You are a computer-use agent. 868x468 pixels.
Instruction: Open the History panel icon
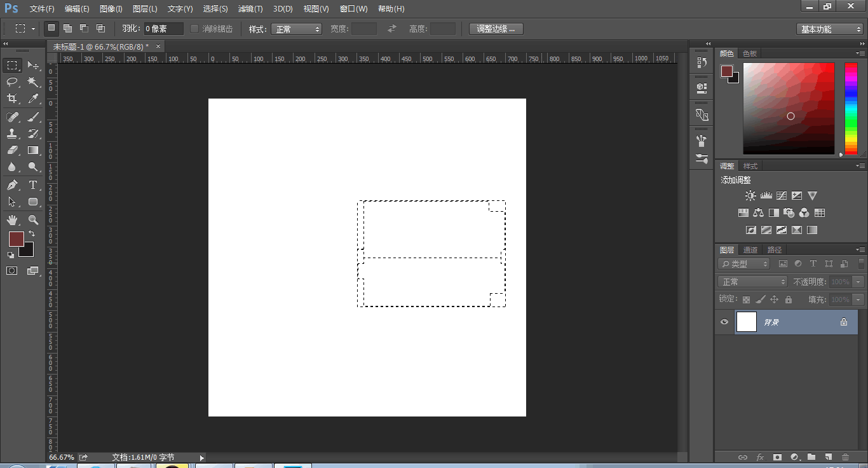coord(702,62)
